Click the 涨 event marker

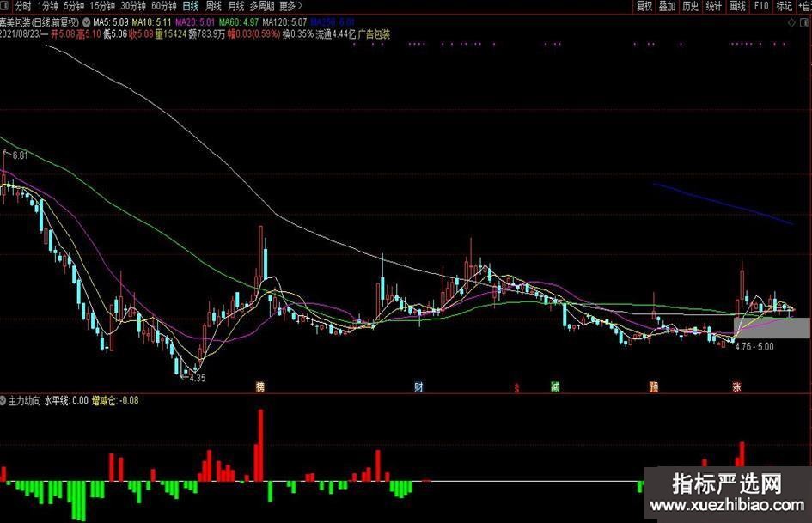pyautogui.click(x=736, y=386)
